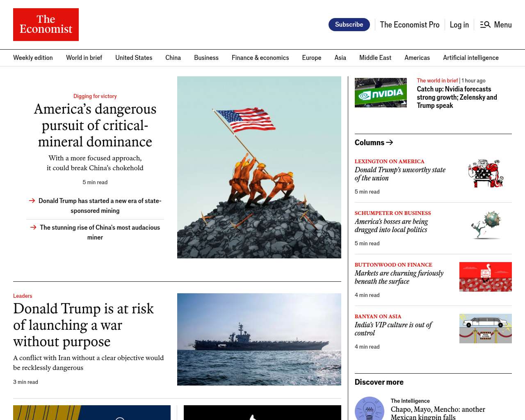Click the Lexington column illustration
Image resolution: width=525 pixels, height=420 pixels.
coord(486,173)
